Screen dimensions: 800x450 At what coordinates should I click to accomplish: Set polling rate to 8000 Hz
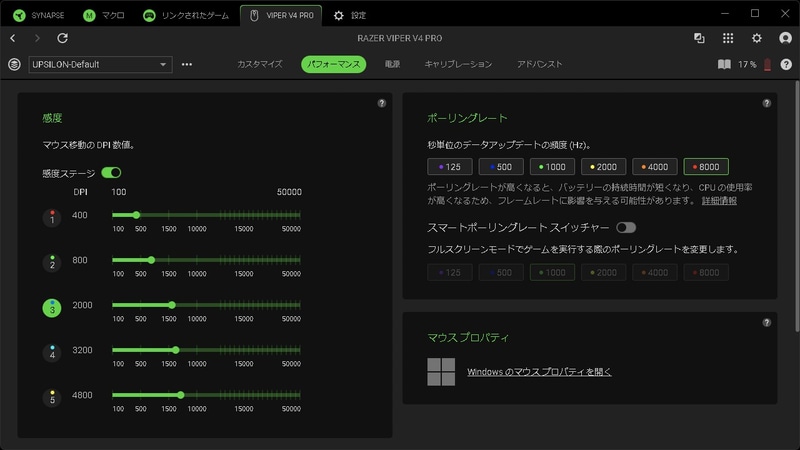[x=706, y=167]
